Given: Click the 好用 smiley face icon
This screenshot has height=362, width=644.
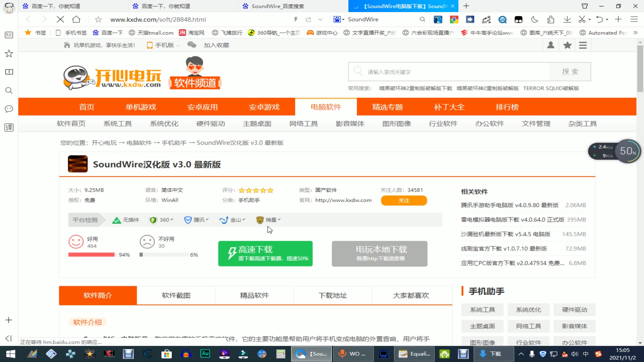Looking at the screenshot, I should [x=76, y=242].
